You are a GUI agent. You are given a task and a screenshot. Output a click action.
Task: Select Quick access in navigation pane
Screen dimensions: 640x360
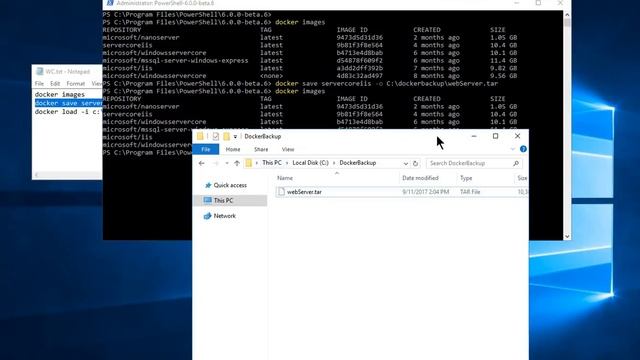coord(230,185)
